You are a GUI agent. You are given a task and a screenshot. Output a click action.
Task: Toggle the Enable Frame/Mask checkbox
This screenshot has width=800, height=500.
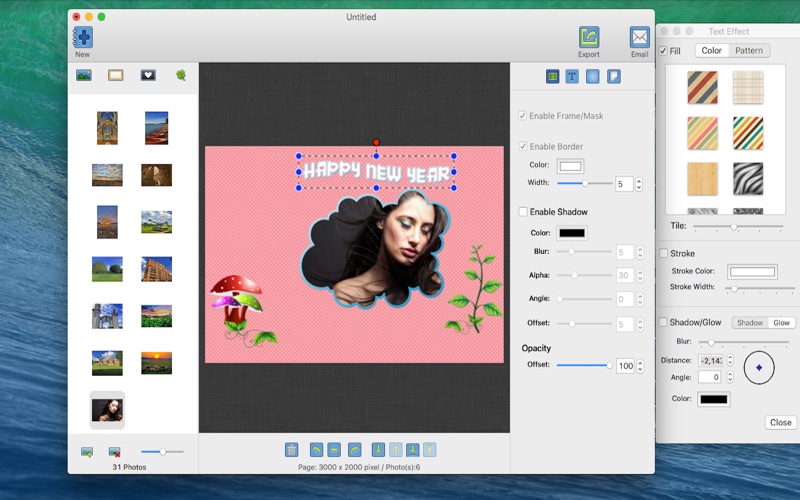522,115
